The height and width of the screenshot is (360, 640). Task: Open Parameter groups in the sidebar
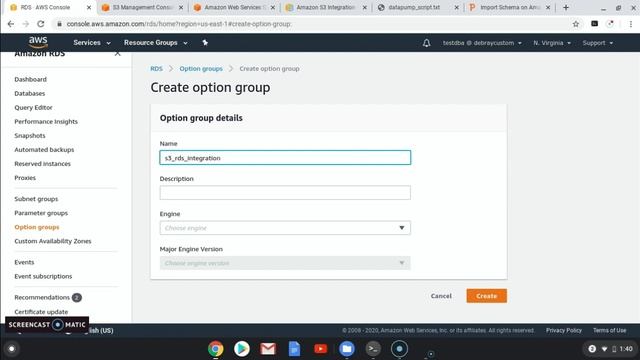pyautogui.click(x=41, y=213)
